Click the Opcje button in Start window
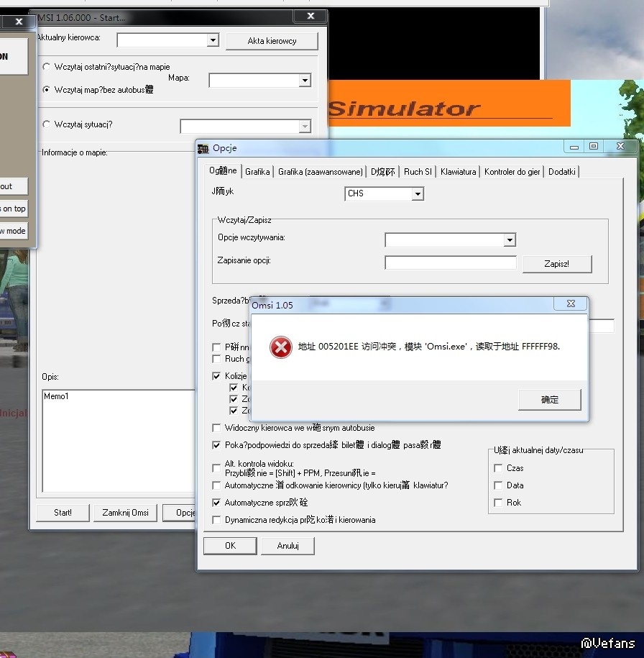Image resolution: width=644 pixels, height=658 pixels. (180, 513)
